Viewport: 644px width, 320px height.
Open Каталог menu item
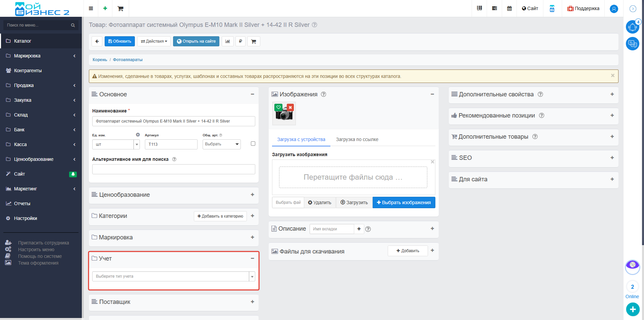(x=41, y=41)
